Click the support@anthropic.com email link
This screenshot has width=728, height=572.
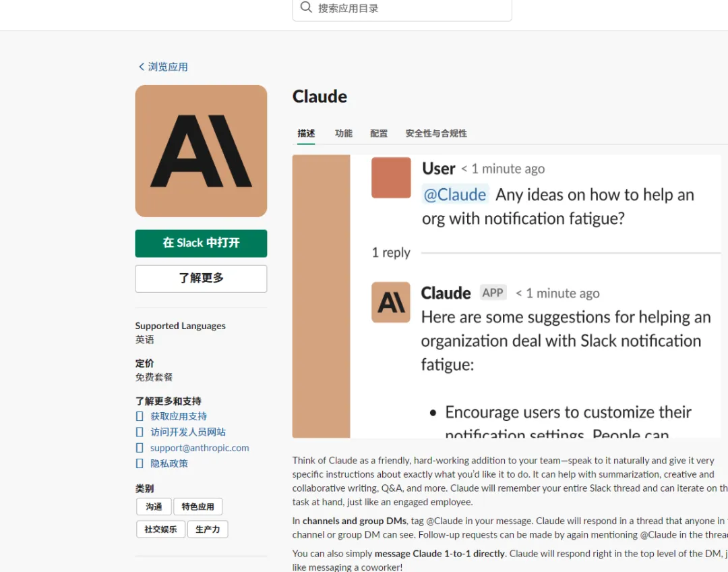[x=200, y=448]
